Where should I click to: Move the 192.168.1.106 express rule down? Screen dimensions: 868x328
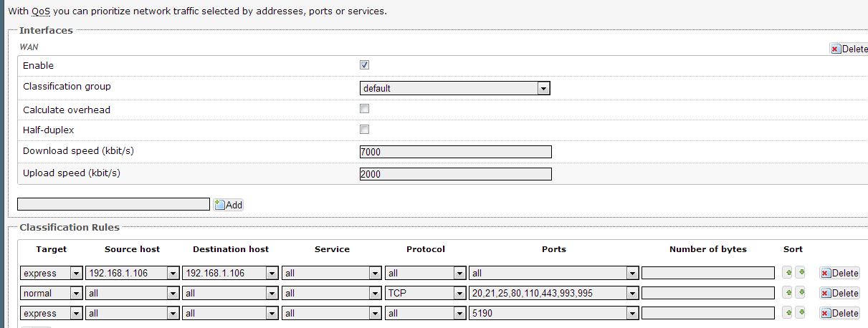tap(801, 273)
